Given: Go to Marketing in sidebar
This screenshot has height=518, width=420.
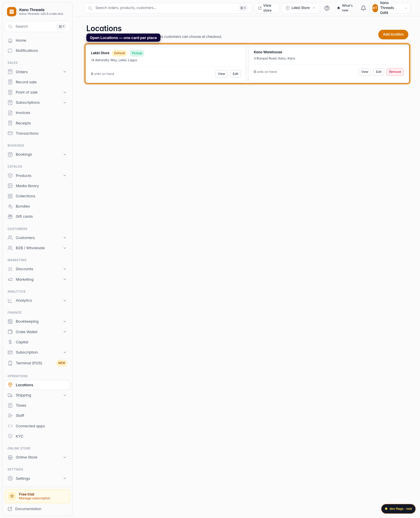Looking at the screenshot, I should pyautogui.click(x=37, y=280).
